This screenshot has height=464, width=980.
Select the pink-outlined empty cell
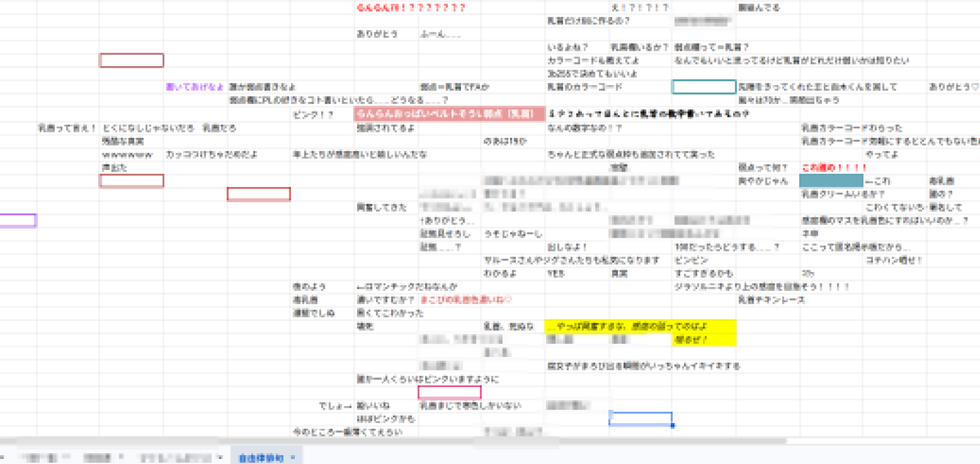(x=450, y=392)
